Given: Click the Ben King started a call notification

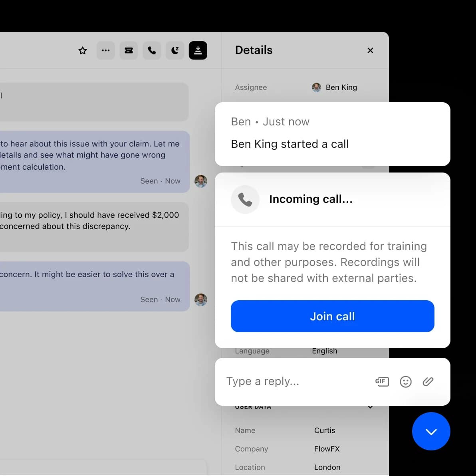Looking at the screenshot, I should (x=332, y=134).
